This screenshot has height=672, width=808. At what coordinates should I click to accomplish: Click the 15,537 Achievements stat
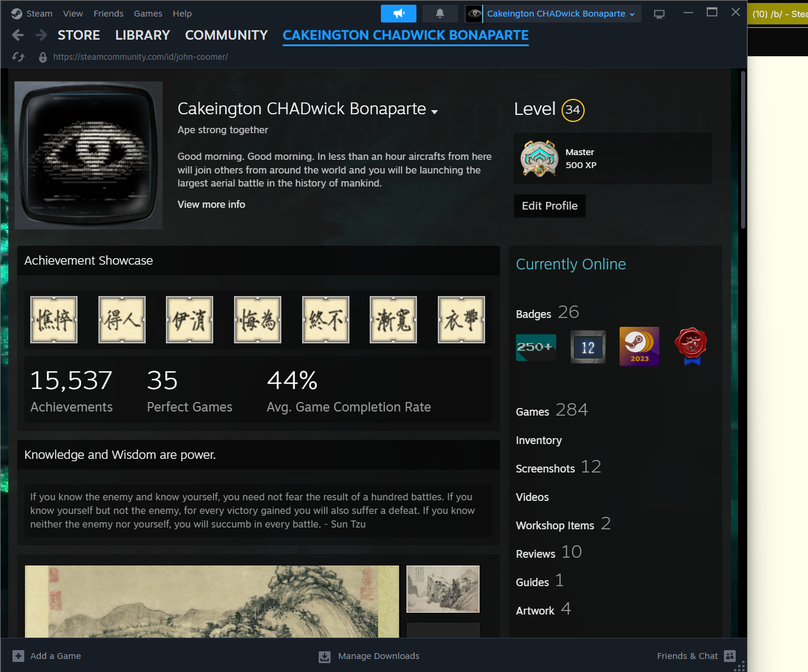(x=72, y=391)
